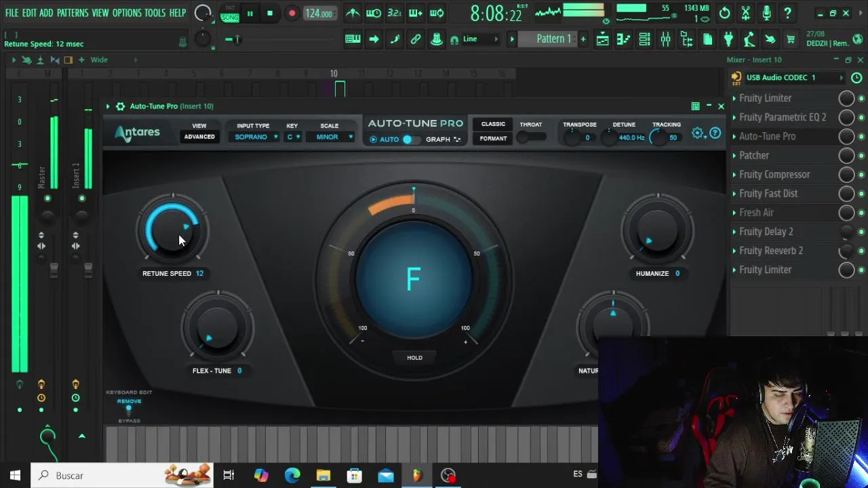
Task: Click the stamp tool icon
Action: 437,39
